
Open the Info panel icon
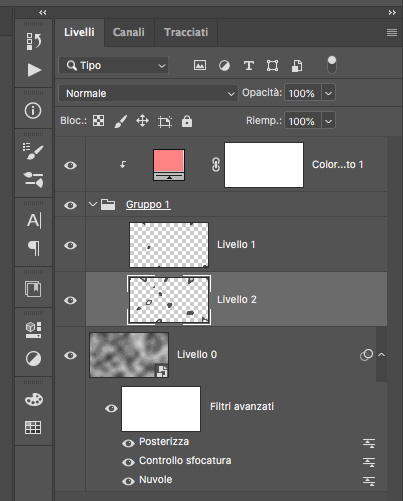click(33, 110)
